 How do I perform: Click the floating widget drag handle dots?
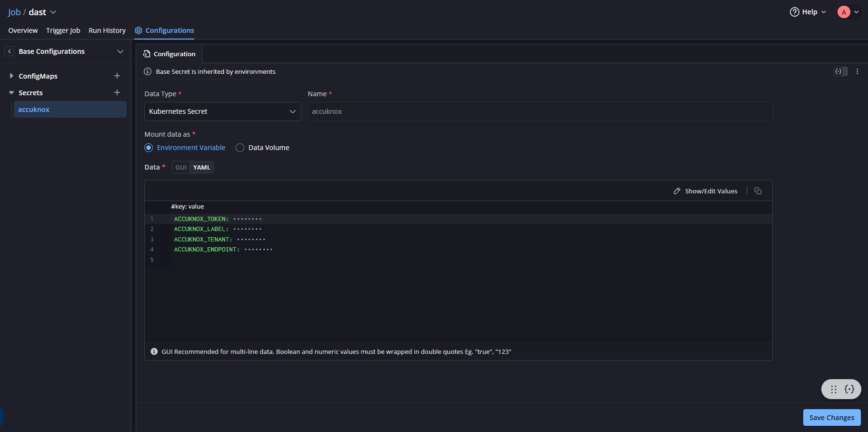[834, 389]
